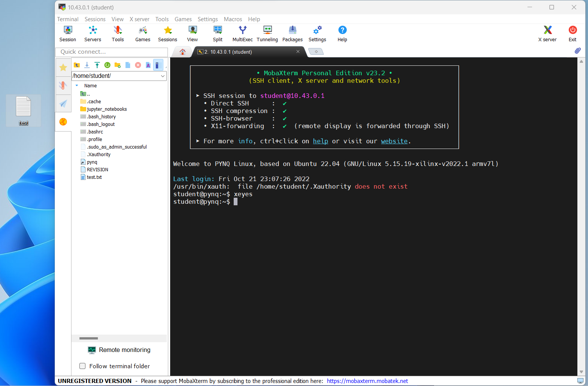Click the paperclip attach icon
588x386 pixels.
pos(577,51)
